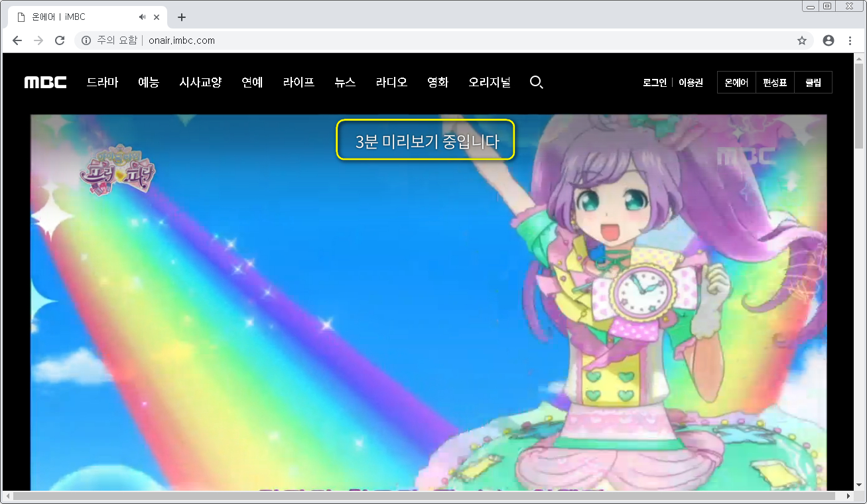
Task: Reload the page with refresh icon
Action: tap(60, 40)
